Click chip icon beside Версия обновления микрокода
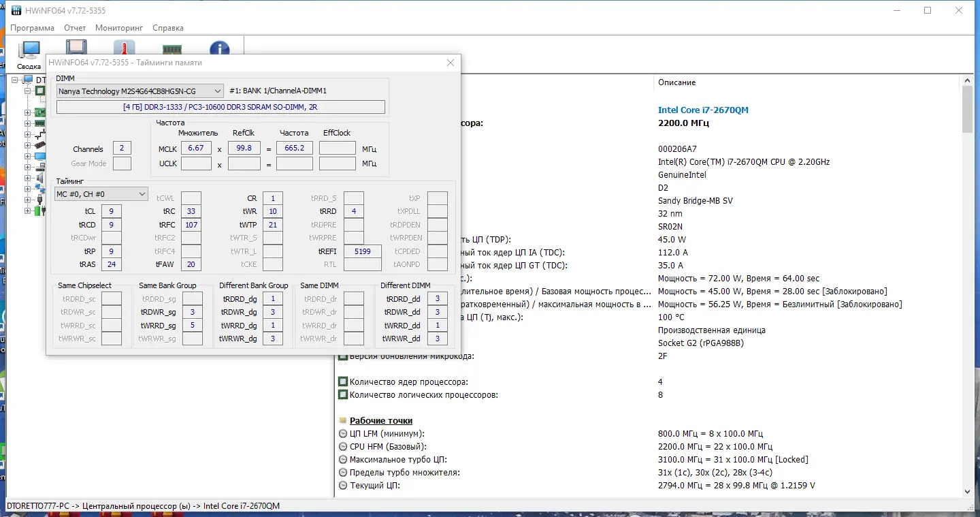 coord(343,356)
